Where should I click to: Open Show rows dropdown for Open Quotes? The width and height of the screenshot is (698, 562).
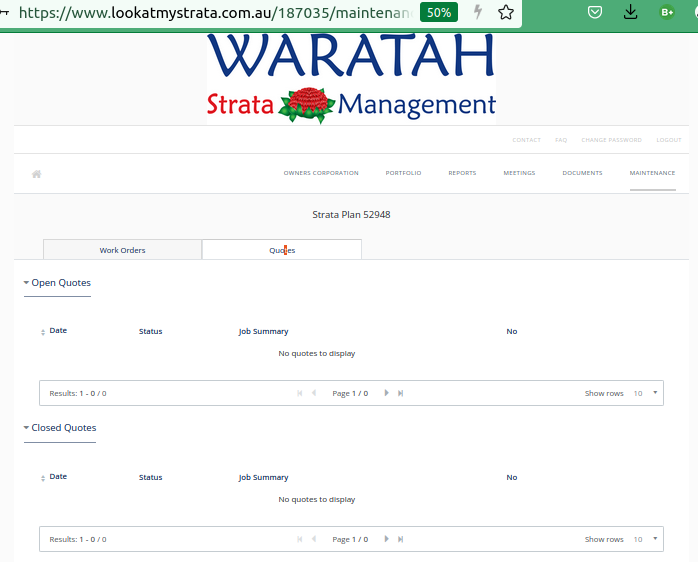click(645, 393)
